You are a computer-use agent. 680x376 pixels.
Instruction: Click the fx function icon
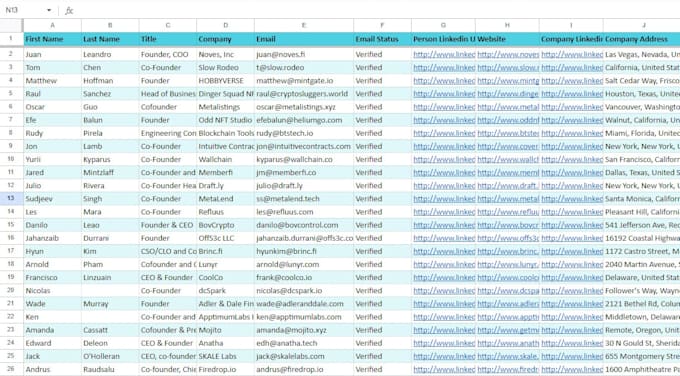(69, 10)
